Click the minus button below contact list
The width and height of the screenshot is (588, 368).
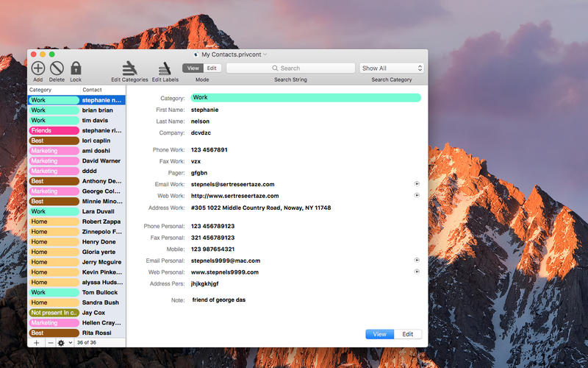click(x=50, y=343)
